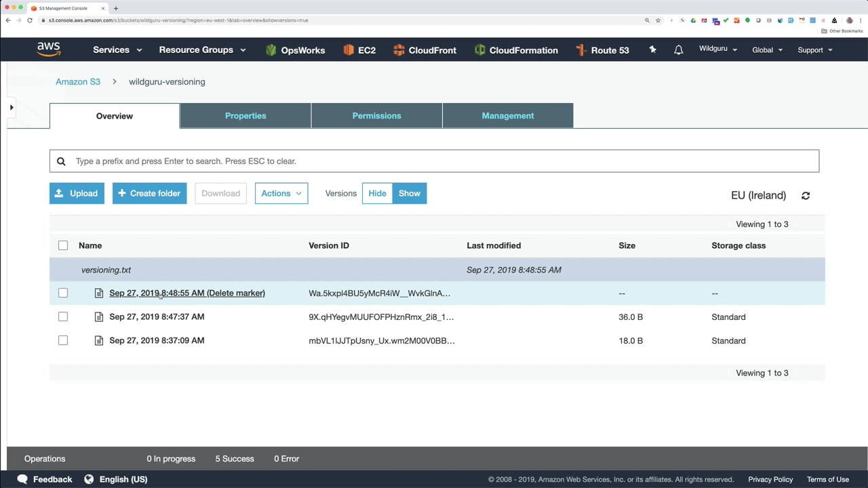Viewport: 868px width, 488px height.
Task: Click the Delete marker version file icon
Action: pos(99,293)
